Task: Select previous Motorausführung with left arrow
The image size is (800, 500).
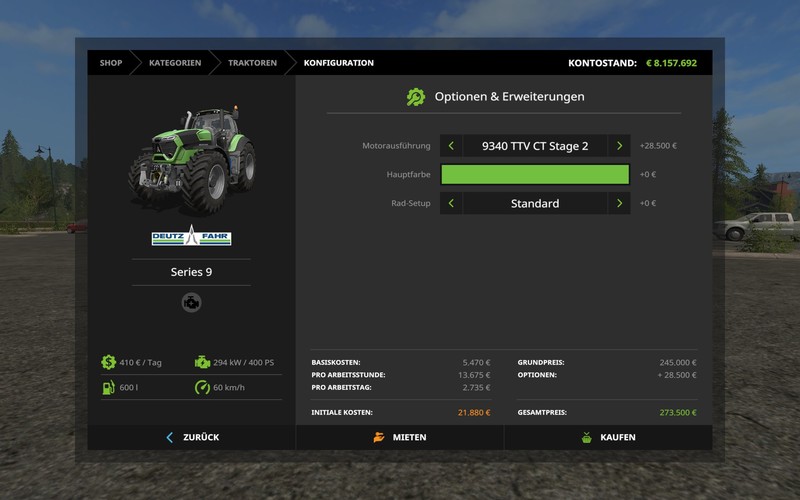Action: 451,146
